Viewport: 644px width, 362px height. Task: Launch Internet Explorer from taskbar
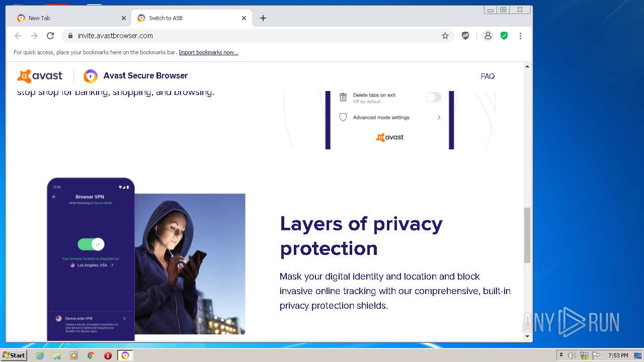(40, 355)
